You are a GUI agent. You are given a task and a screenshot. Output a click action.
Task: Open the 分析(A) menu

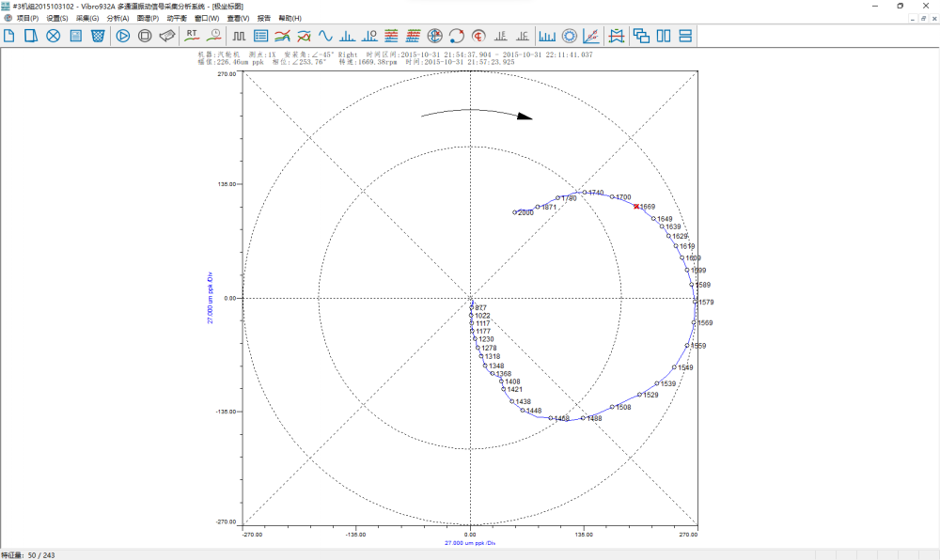tap(118, 19)
